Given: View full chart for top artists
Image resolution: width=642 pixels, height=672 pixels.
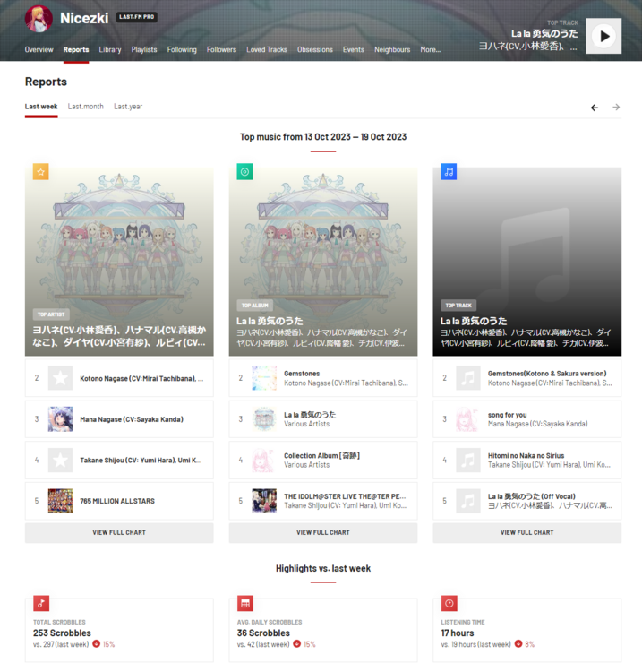Looking at the screenshot, I should coord(119,532).
